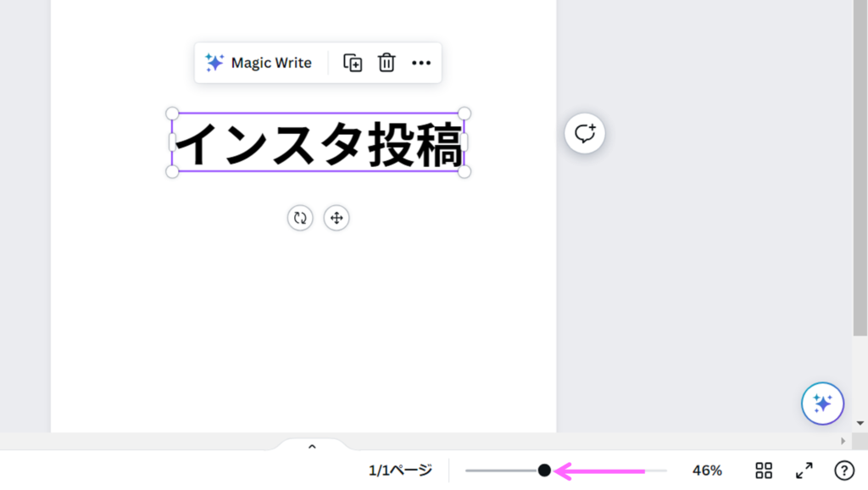Viewport: 868px width, 490px height.
Task: Click the vertical scrollbar down arrow
Action: (x=860, y=422)
